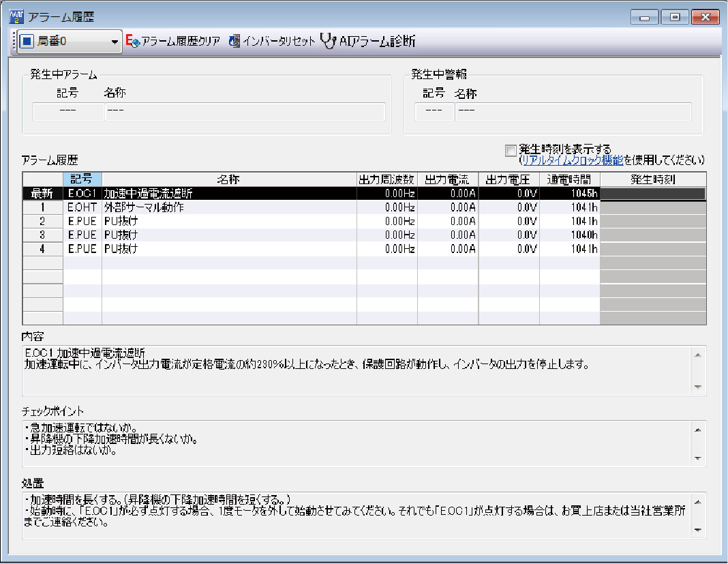The image size is (728, 564).
Task: Click the 通電時間 column header
Action: click(x=569, y=179)
